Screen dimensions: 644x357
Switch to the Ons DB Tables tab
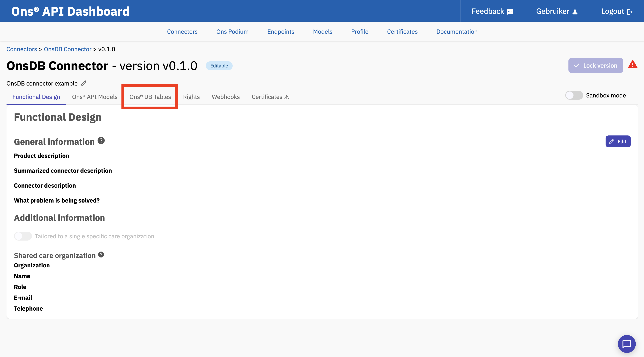pos(150,97)
